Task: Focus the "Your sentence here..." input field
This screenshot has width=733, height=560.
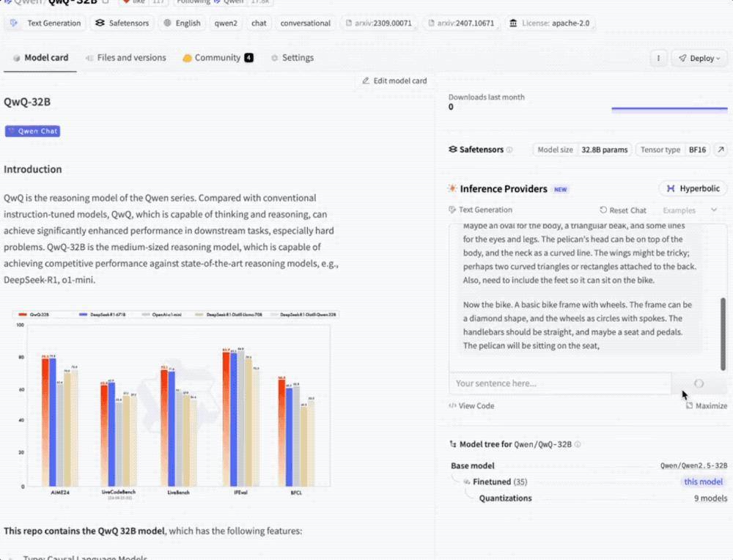Action: [x=560, y=383]
